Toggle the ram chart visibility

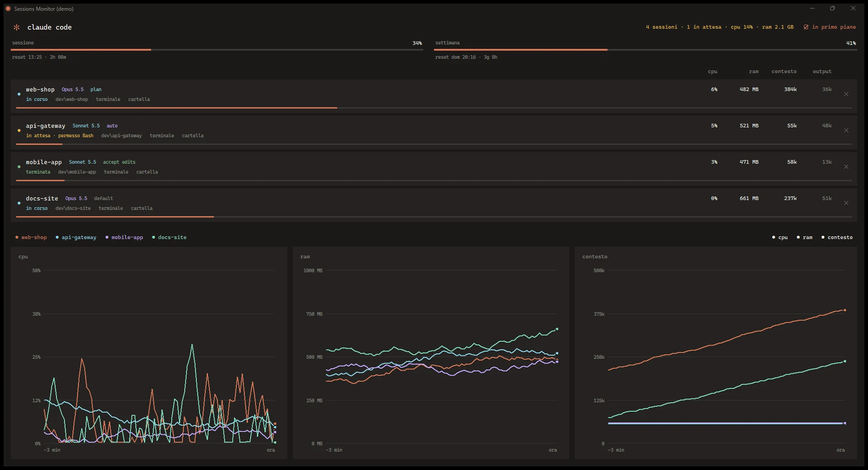804,237
